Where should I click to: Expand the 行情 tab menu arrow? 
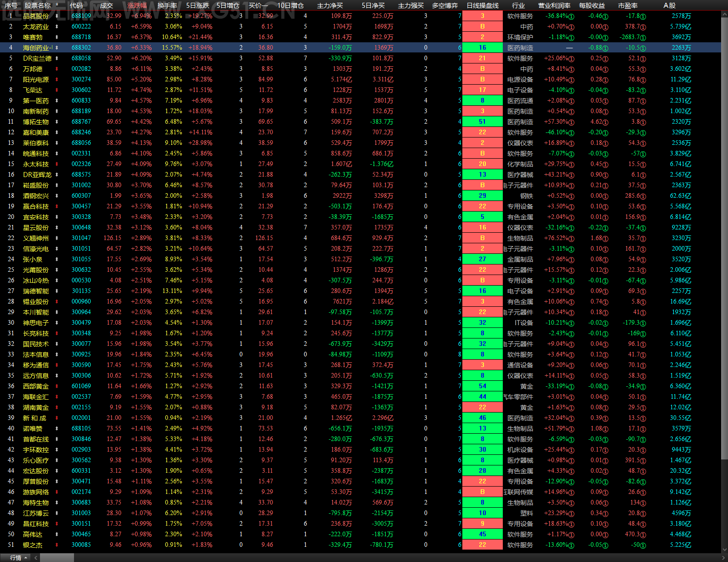click(26, 558)
